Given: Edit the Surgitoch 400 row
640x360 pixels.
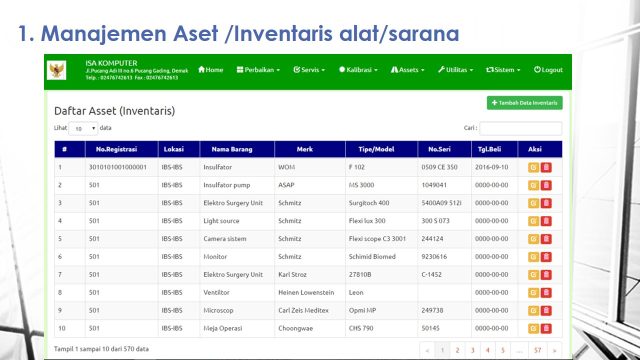Looking at the screenshot, I should coord(533,203).
